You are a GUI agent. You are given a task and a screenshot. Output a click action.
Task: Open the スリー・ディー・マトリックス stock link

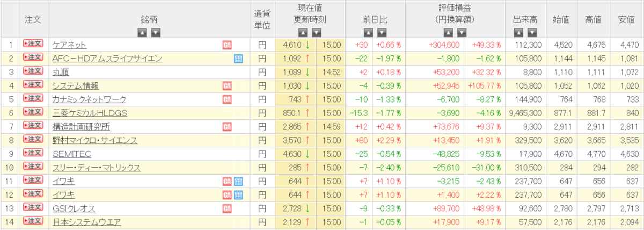point(96,168)
